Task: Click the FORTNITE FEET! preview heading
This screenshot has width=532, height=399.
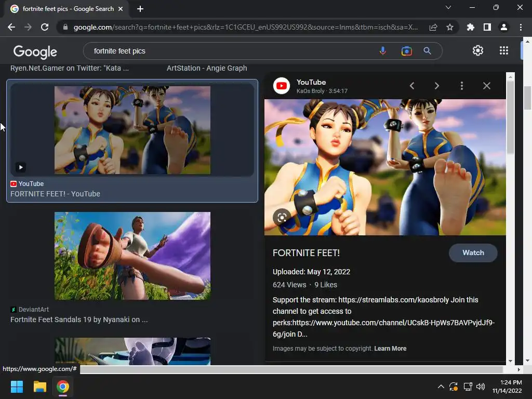Action: 306,253
